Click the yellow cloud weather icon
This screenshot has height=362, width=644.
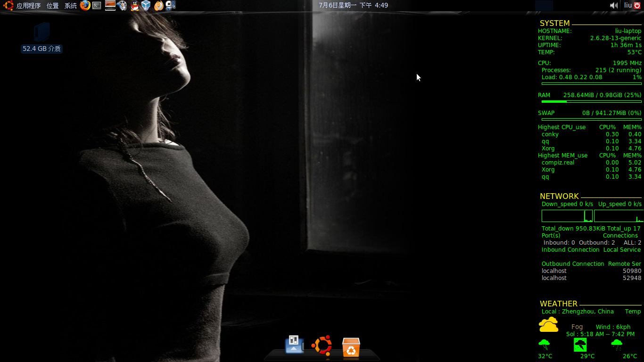tap(549, 324)
